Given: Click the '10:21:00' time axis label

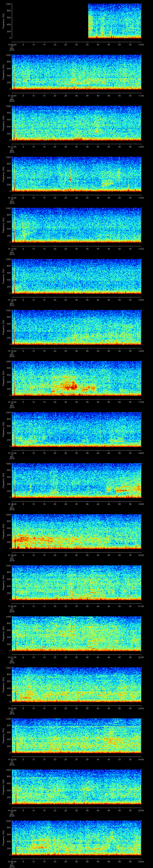Looking at the screenshot, I should click(x=12, y=657).
